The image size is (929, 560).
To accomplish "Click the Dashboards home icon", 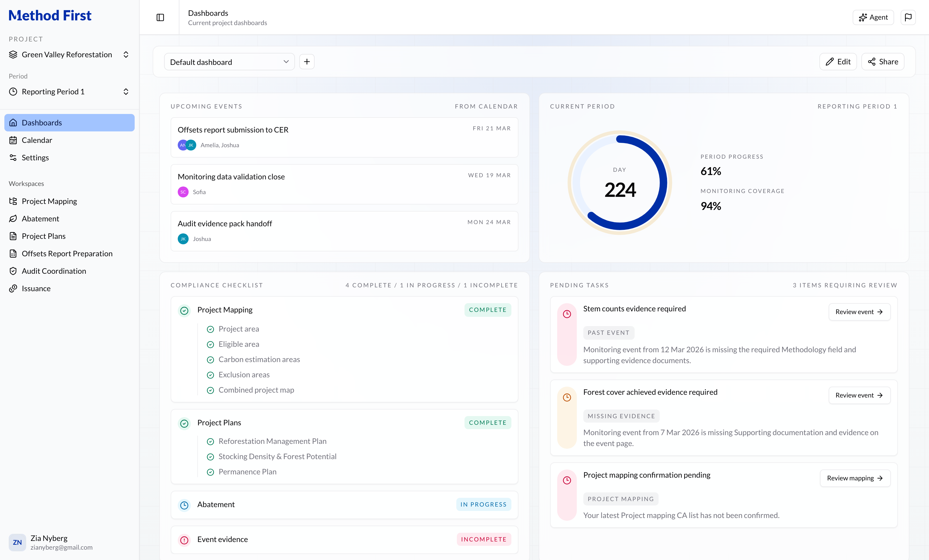I will (x=13, y=123).
